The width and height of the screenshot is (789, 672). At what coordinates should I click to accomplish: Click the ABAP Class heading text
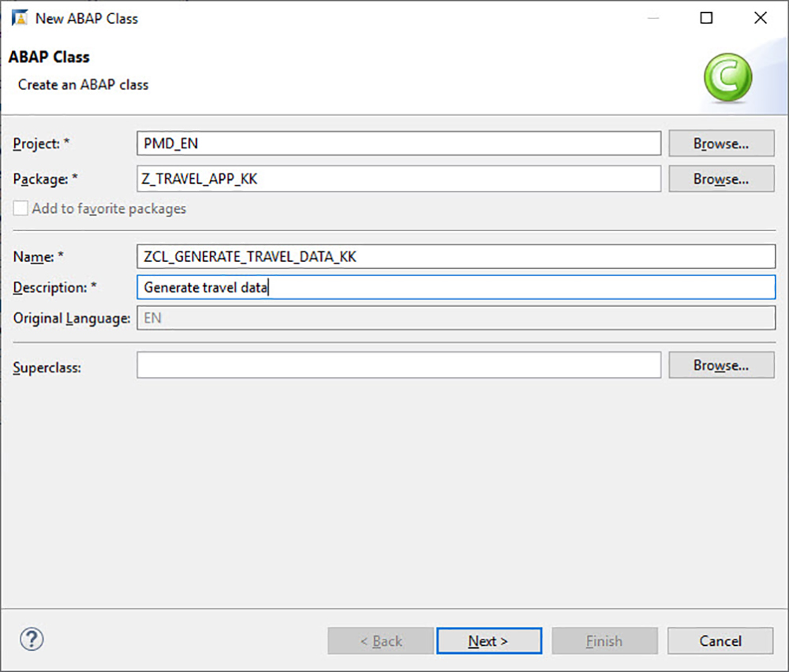(49, 57)
